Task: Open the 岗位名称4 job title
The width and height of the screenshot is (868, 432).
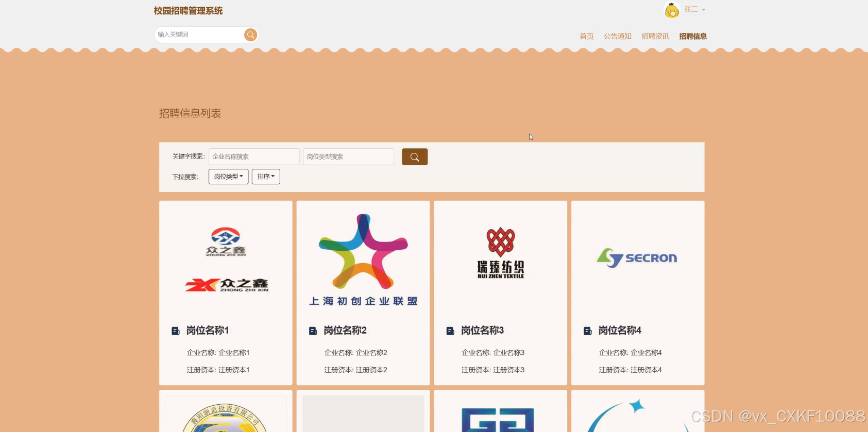Action: pos(620,331)
